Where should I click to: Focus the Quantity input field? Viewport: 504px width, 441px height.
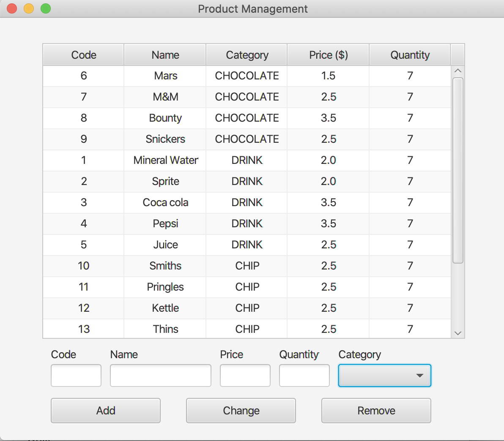pyautogui.click(x=304, y=376)
